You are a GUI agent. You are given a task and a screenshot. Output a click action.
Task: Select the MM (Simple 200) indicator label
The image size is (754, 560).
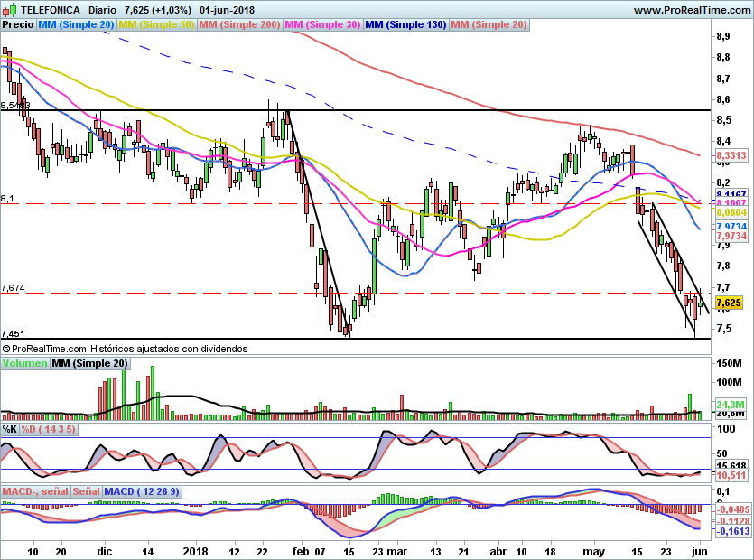point(239,24)
